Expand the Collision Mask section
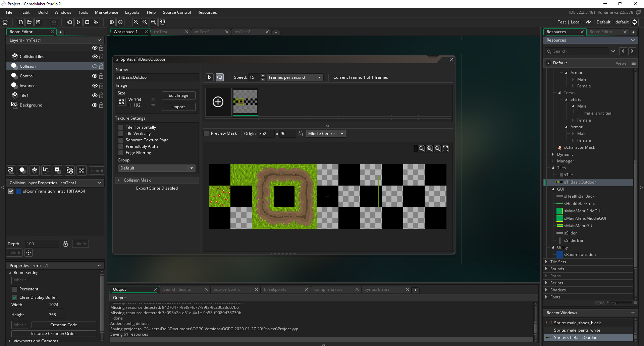644x346 pixels. [119, 180]
